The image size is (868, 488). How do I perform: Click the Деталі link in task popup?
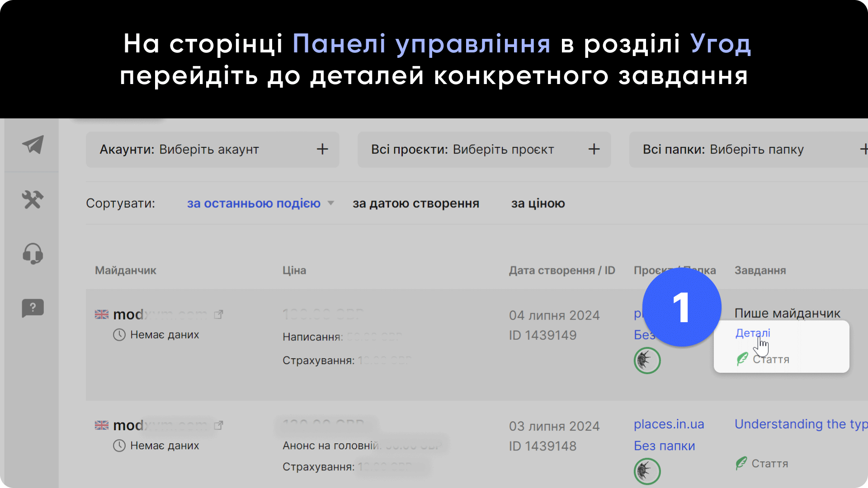(x=753, y=333)
